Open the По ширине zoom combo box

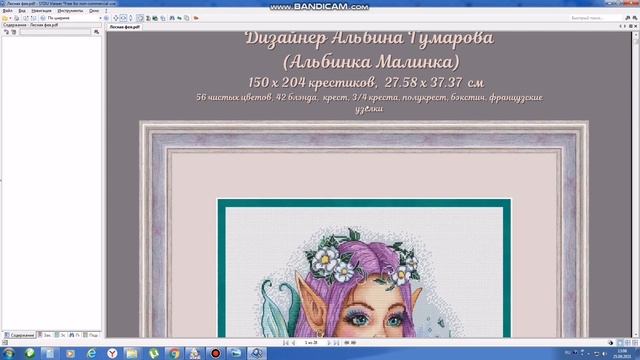coord(75,18)
